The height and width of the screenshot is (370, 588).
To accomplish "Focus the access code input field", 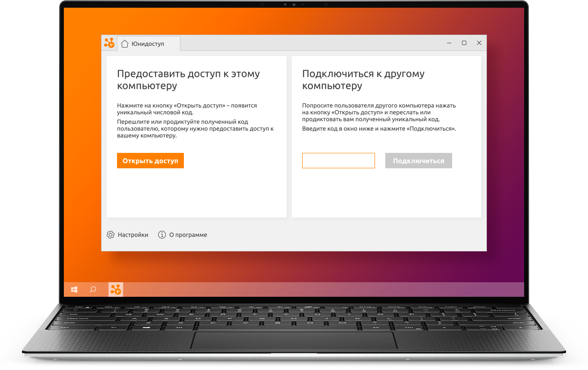I will [339, 161].
